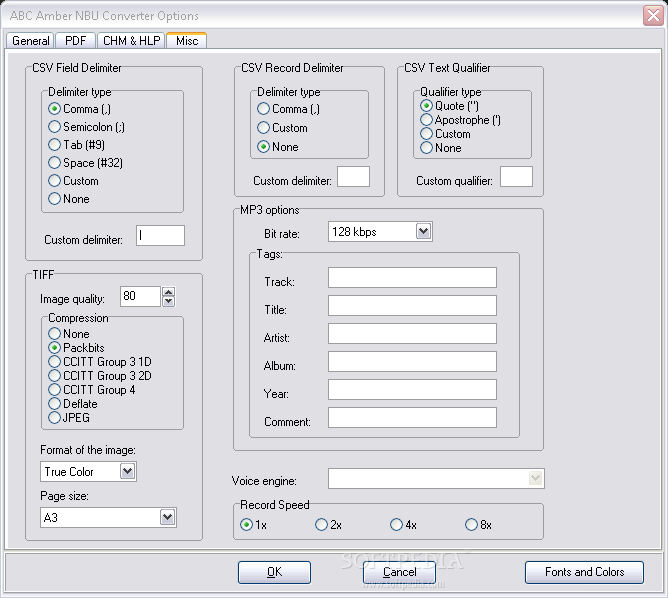Open the PDF tab

pos(75,41)
